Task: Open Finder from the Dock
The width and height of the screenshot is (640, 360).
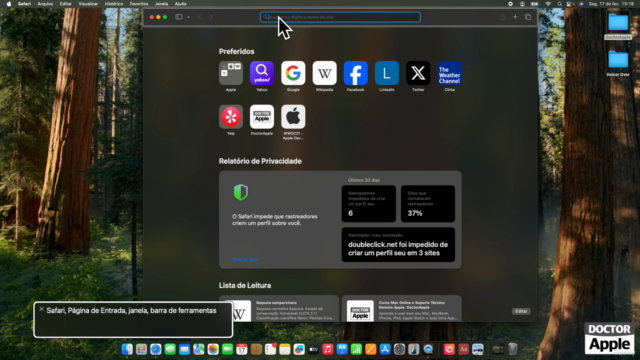Action: pyautogui.click(x=127, y=349)
